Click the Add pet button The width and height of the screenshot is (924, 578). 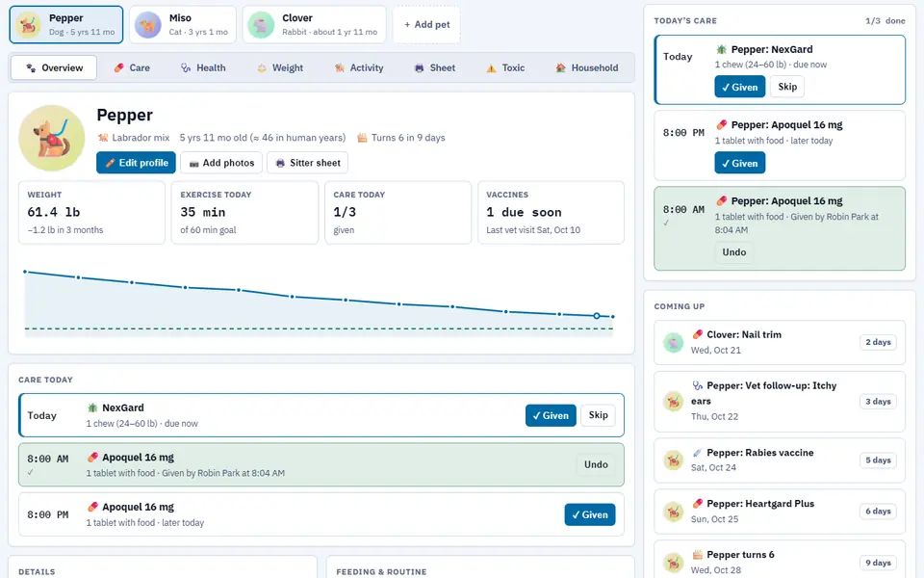426,25
